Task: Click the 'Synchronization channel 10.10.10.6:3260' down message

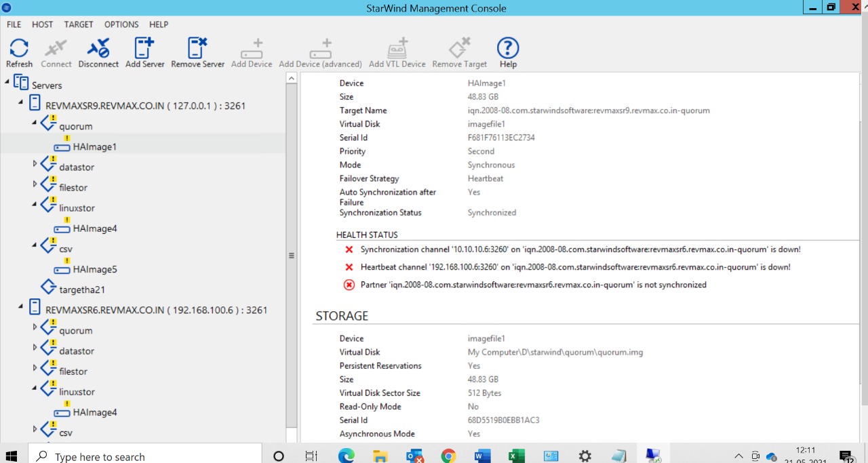Action: pos(580,249)
